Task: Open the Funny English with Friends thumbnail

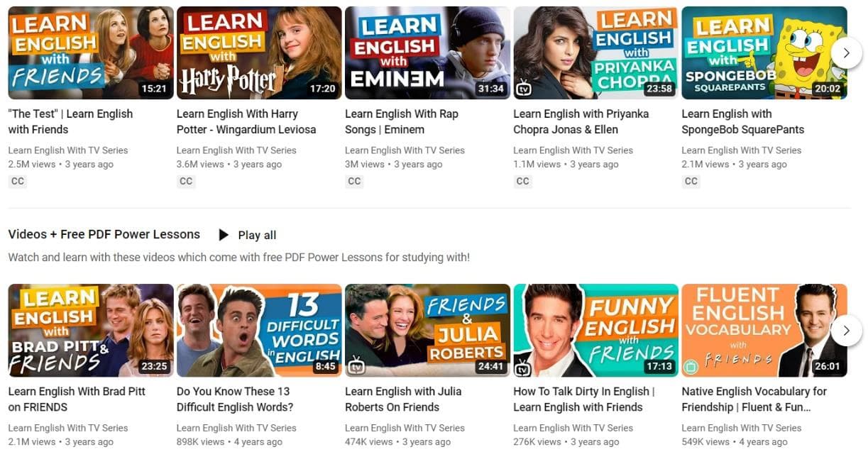Action: pos(595,331)
